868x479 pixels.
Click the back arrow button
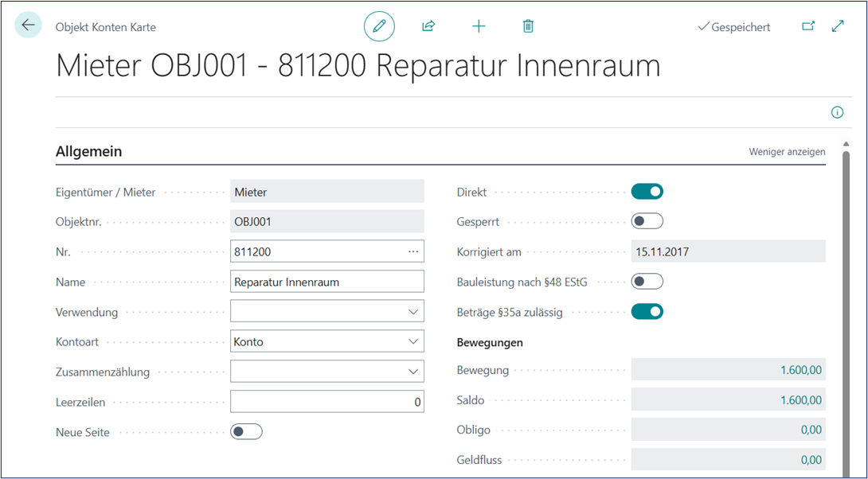tap(29, 25)
